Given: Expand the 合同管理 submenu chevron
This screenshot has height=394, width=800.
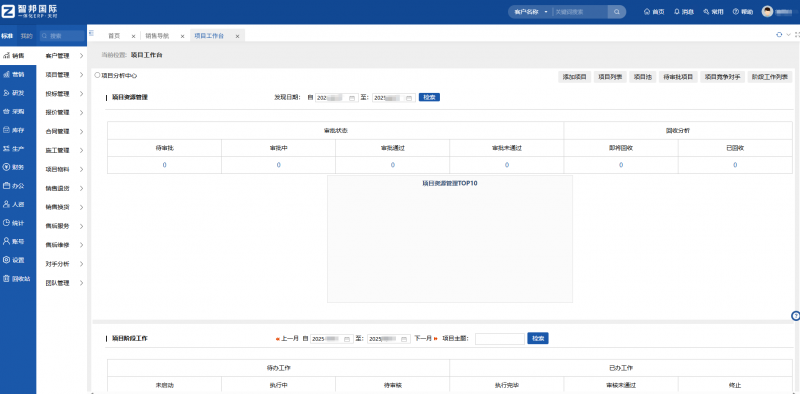Looking at the screenshot, I should coord(81,132).
